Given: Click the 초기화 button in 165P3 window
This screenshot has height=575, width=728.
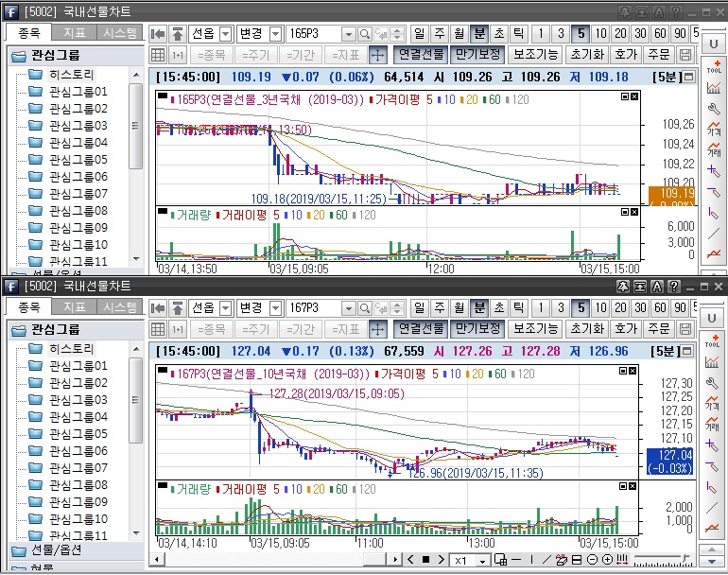Looking at the screenshot, I should [587, 55].
